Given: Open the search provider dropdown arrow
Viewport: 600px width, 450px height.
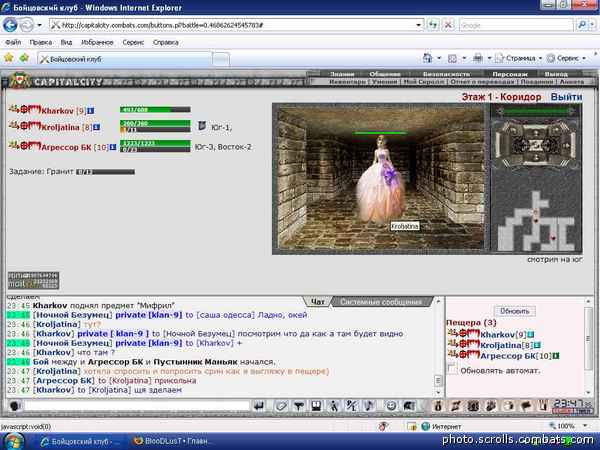Looking at the screenshot, I should [x=592, y=25].
